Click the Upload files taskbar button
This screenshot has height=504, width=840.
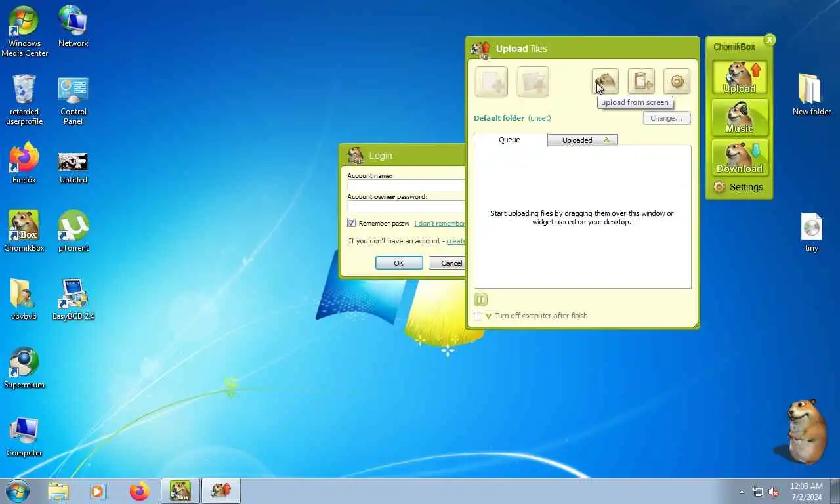coord(221,491)
